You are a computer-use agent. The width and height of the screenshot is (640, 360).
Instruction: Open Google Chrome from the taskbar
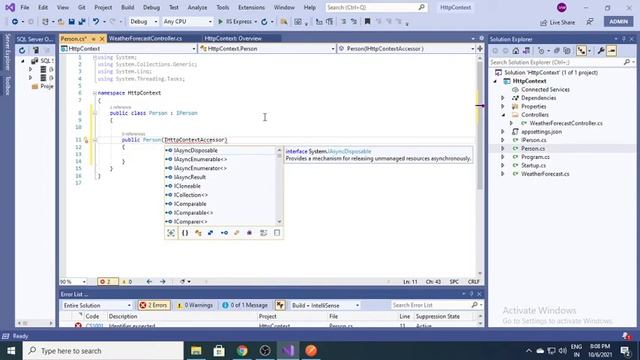click(x=242, y=351)
